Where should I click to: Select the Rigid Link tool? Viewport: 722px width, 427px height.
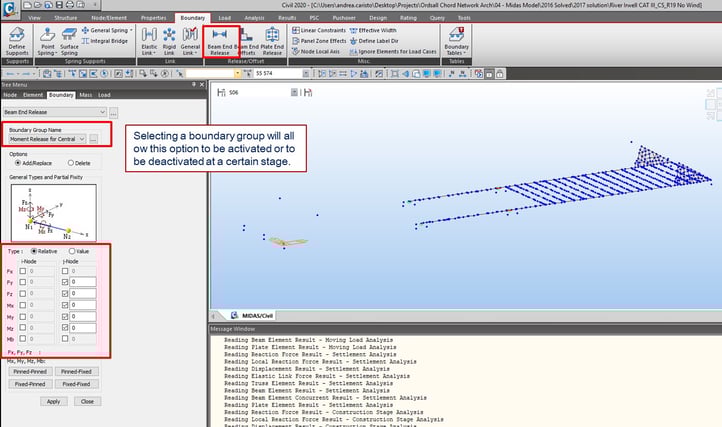click(169, 41)
